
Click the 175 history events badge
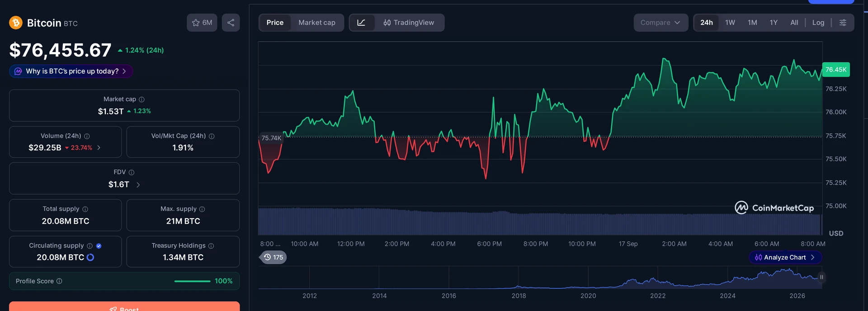point(274,257)
